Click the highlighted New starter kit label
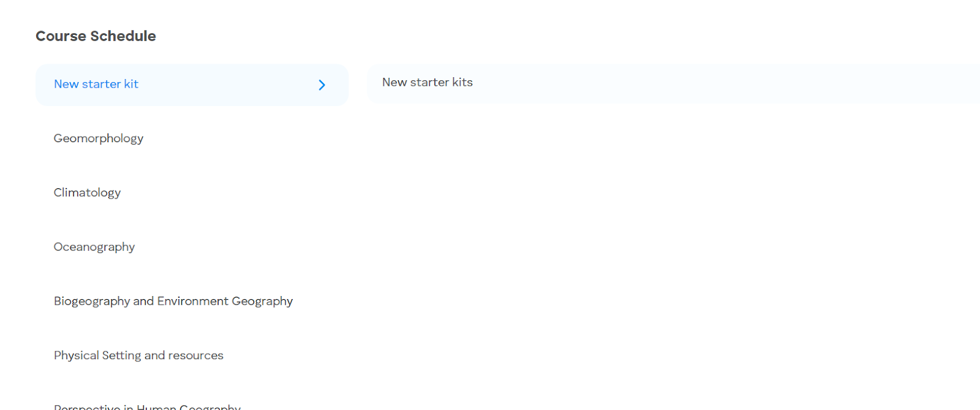The image size is (980, 410). click(96, 85)
